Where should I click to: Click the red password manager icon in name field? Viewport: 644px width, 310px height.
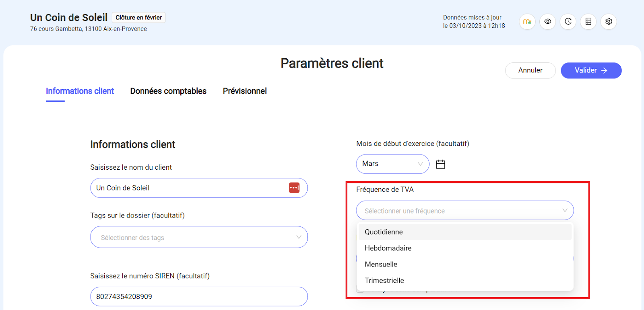click(294, 188)
